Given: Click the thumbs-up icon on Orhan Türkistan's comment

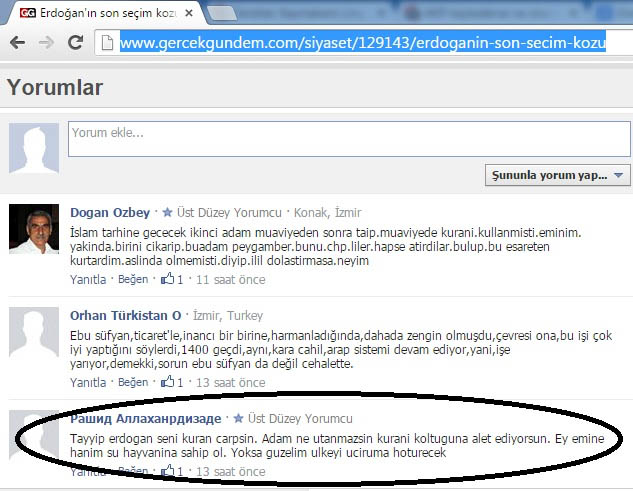Looking at the screenshot, I should tap(168, 382).
